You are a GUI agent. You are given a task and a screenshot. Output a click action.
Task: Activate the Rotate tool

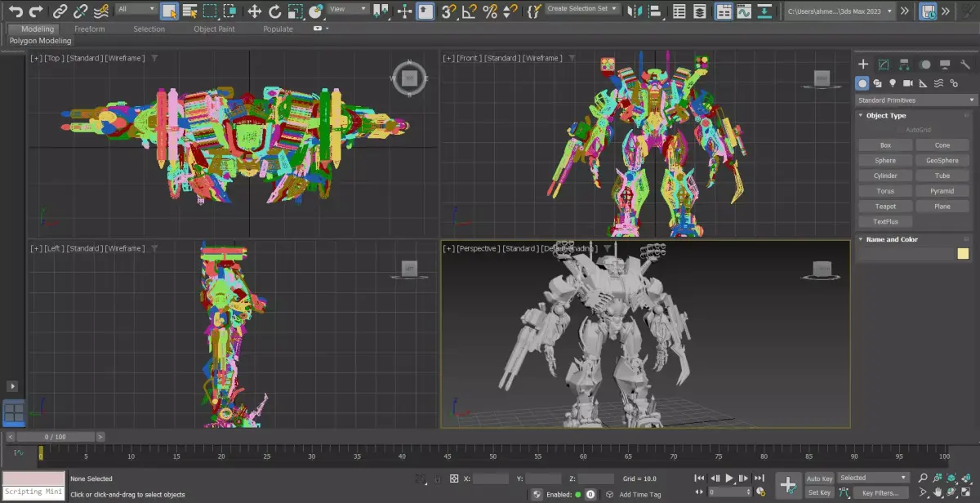tap(275, 11)
